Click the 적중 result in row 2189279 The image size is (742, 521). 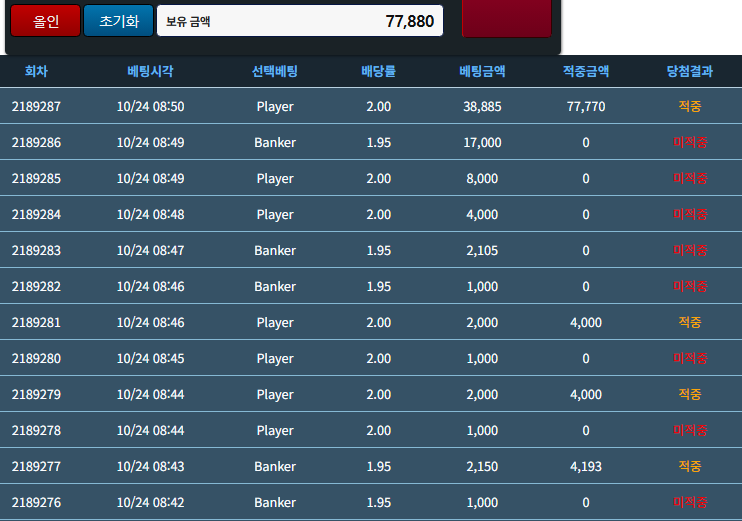689,394
